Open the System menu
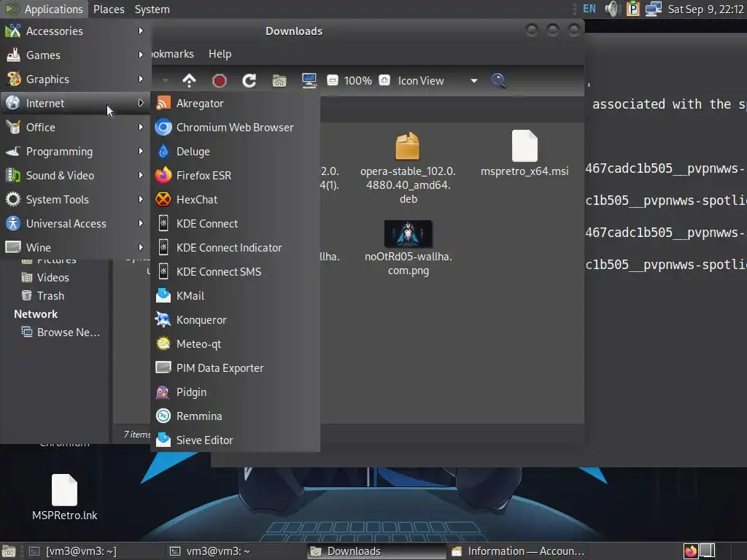The image size is (747, 560). click(x=152, y=9)
